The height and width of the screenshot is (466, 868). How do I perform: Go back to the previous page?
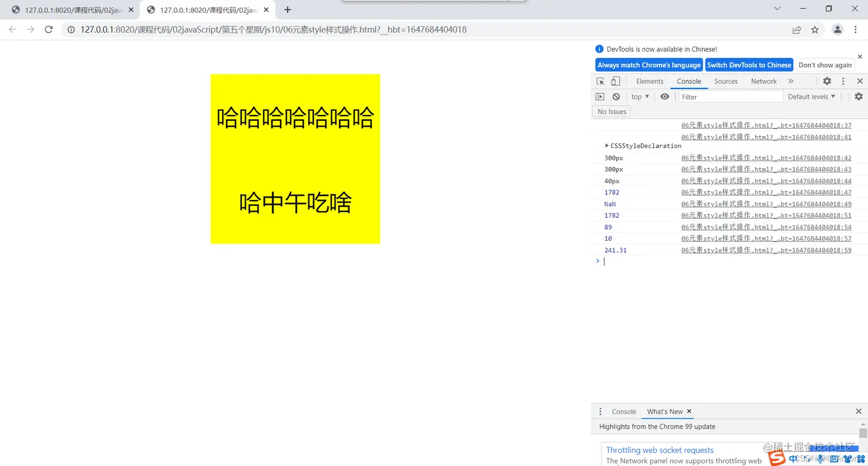tap(13, 29)
